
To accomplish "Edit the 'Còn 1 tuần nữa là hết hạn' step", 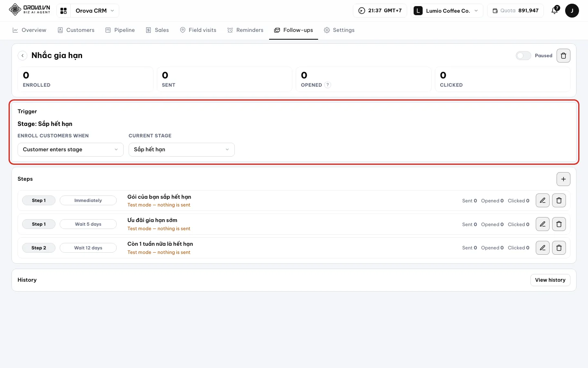I will [543, 248].
